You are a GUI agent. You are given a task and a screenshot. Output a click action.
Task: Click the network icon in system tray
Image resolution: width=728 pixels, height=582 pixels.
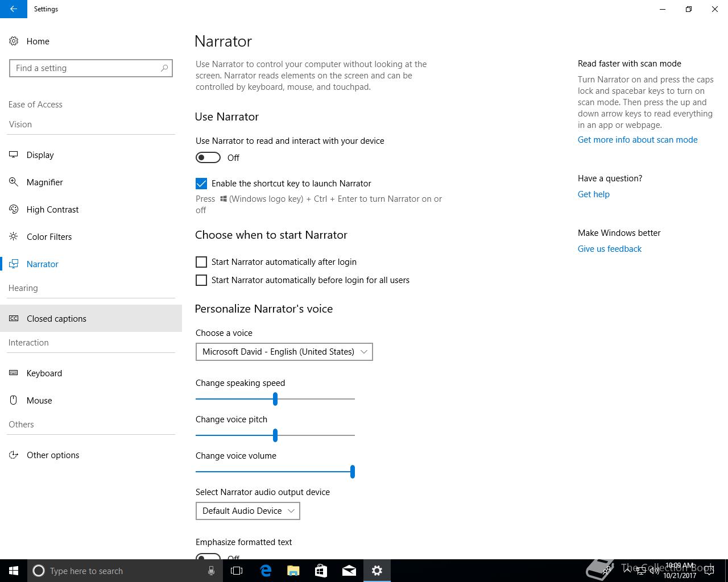click(x=640, y=571)
